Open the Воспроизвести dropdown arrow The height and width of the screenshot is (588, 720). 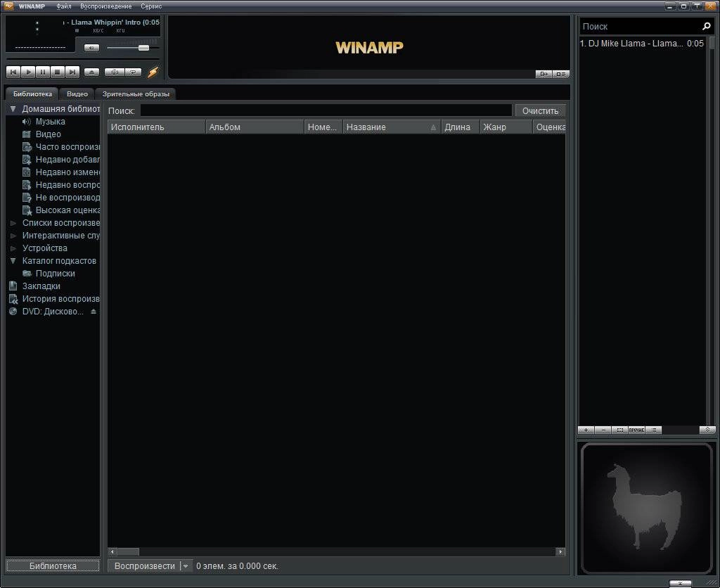pos(186,566)
